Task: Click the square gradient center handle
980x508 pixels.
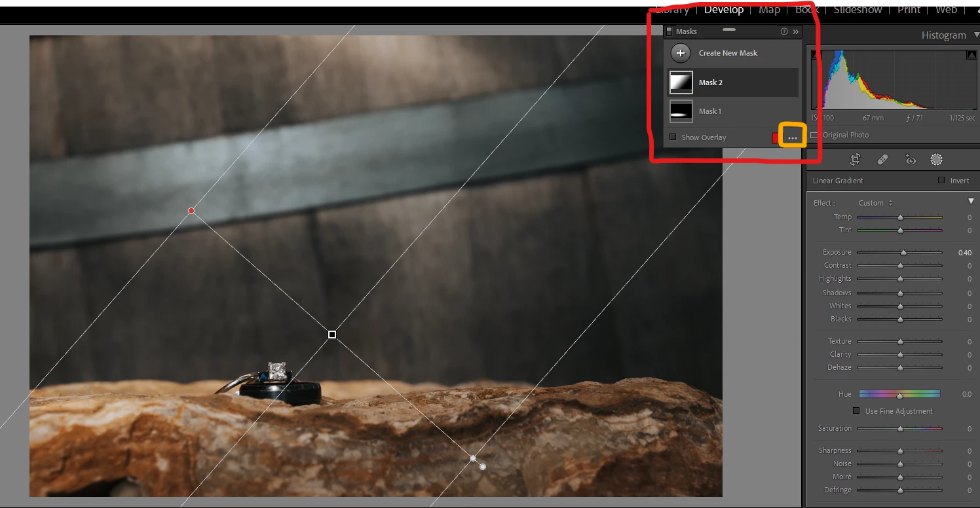Action: pyautogui.click(x=332, y=335)
